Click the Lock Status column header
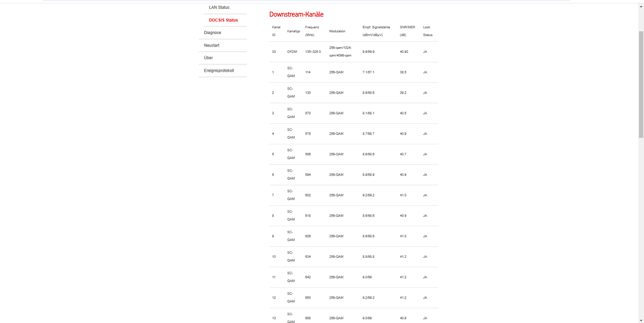 (x=427, y=31)
